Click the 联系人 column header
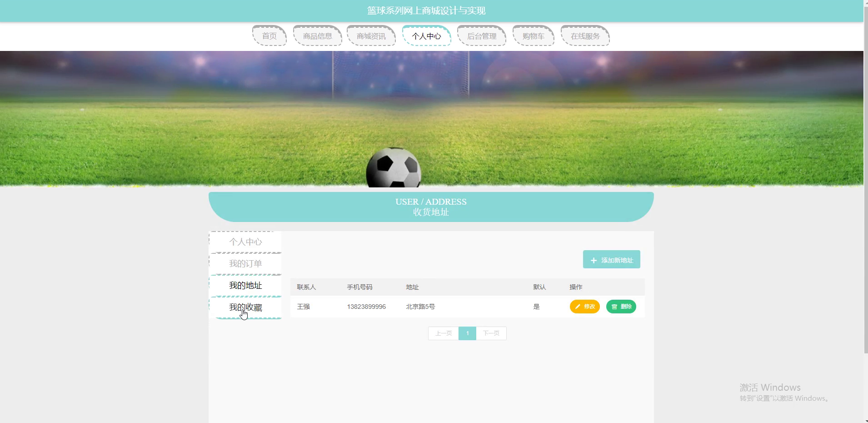 point(306,287)
